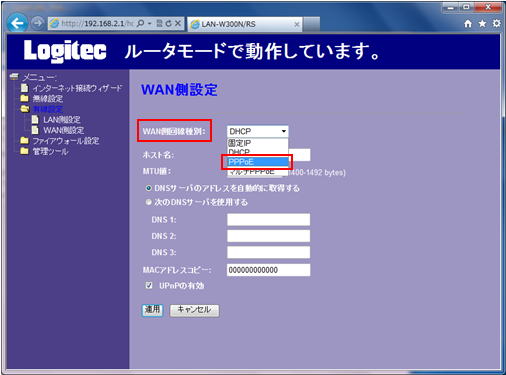Click the browser forward arrow icon
506x375 pixels.
click(x=37, y=23)
